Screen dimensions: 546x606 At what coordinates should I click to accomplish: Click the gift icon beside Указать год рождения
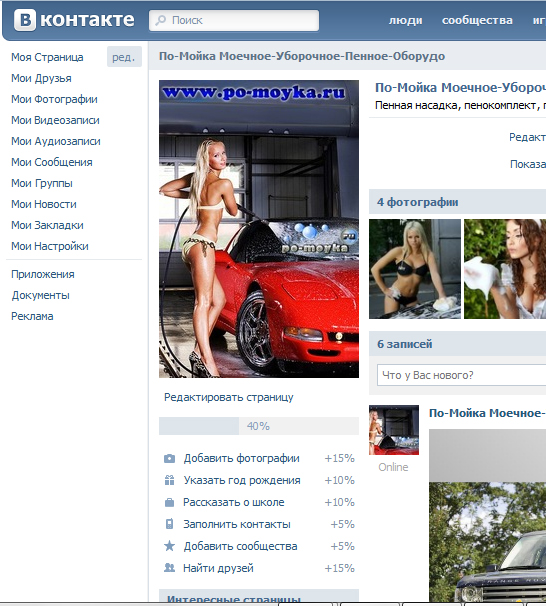click(x=169, y=480)
